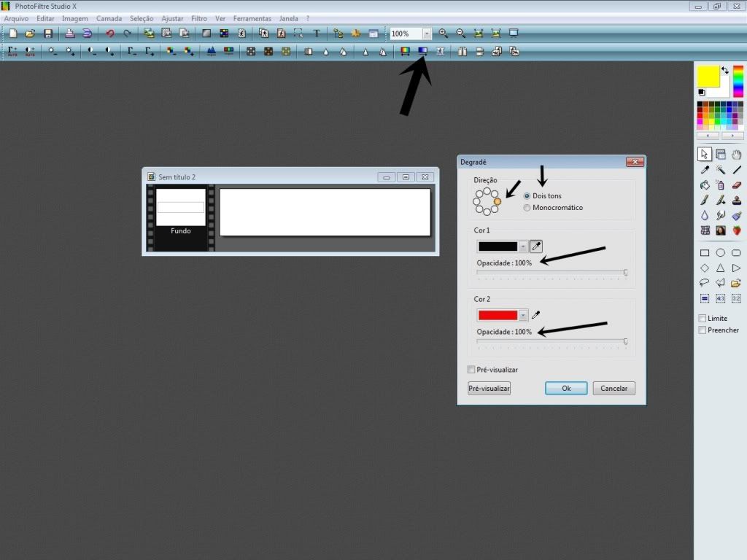Open the Cor 1 color dropdown
747x560 pixels.
click(x=523, y=247)
